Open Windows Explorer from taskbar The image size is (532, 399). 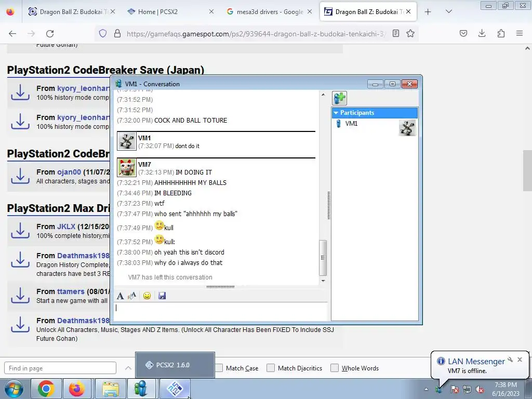point(111,389)
